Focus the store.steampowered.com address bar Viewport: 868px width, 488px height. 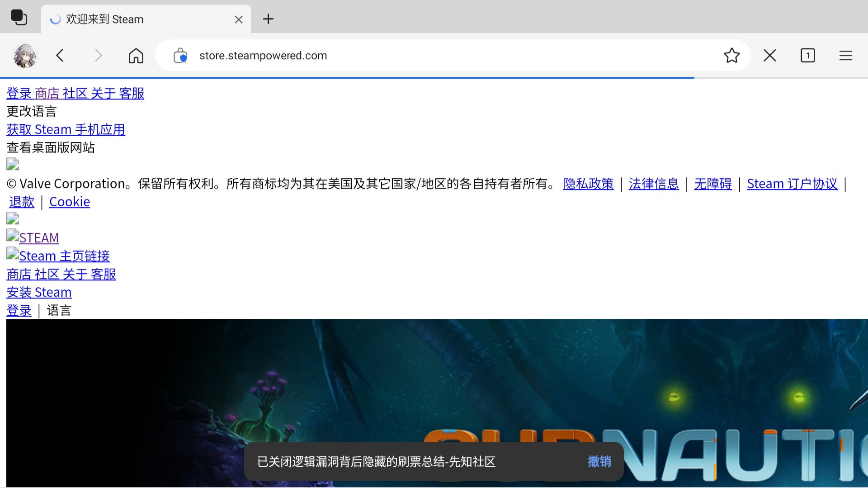(452, 56)
